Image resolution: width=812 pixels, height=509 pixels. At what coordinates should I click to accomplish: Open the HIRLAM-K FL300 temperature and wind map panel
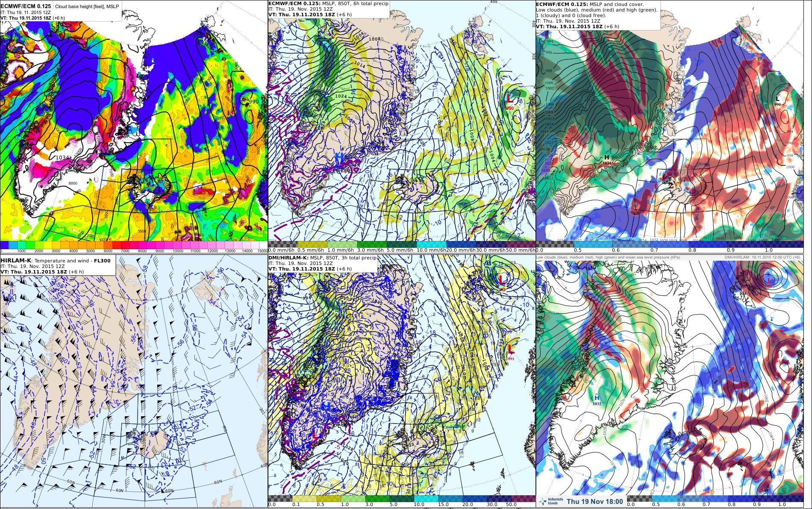pyautogui.click(x=134, y=382)
